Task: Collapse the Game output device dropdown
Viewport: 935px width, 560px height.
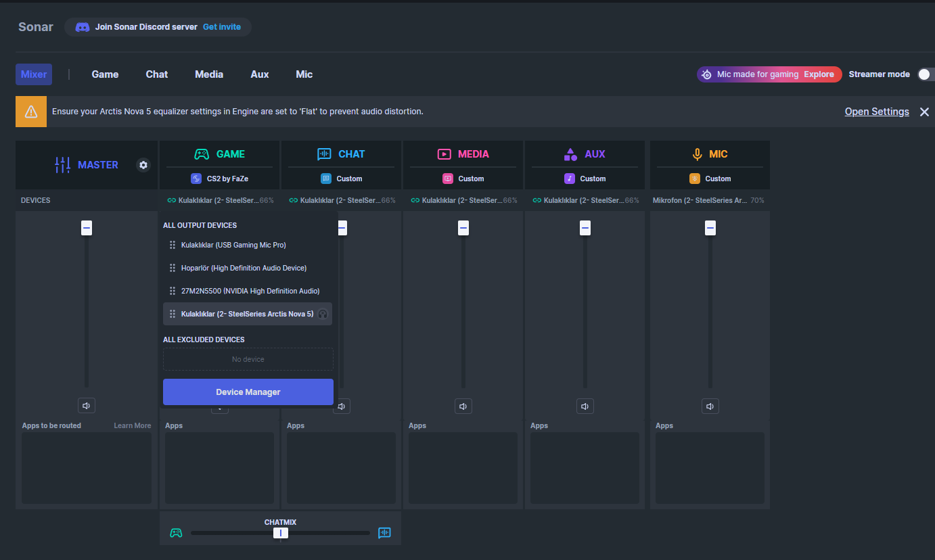Action: pos(220,200)
